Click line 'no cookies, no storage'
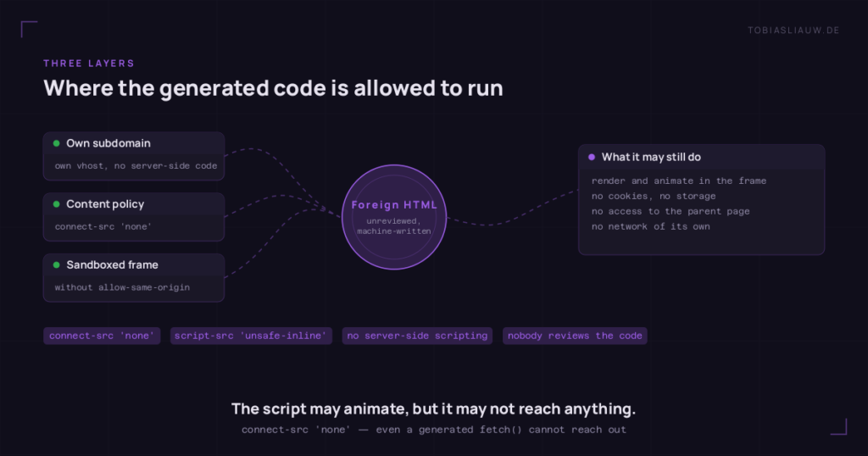 (x=654, y=197)
